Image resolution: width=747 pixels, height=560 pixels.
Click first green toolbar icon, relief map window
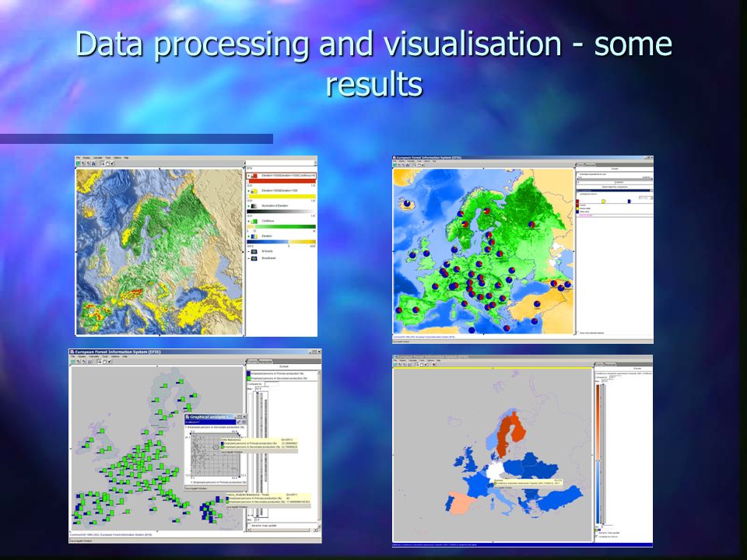click(x=78, y=163)
